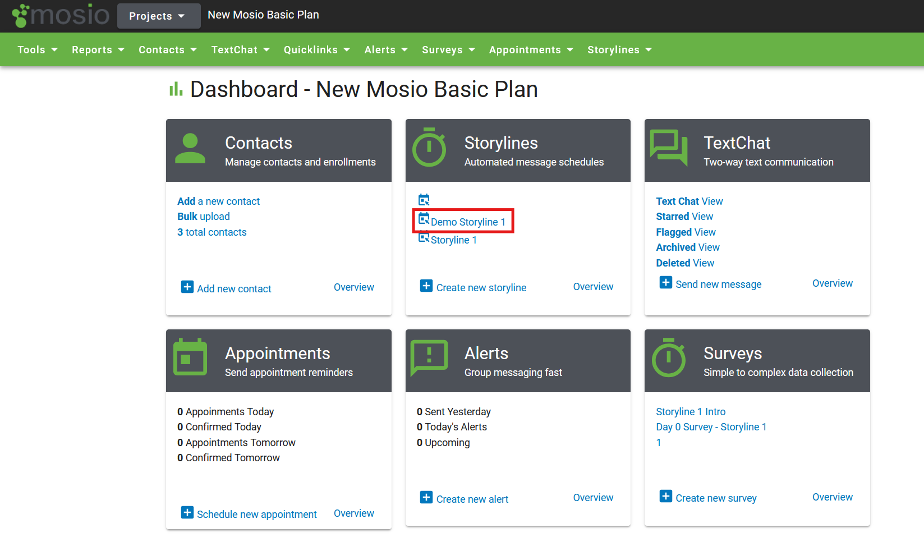Click the Storylines stopwatch icon
Image resolution: width=924 pixels, height=560 pixels.
coord(429,147)
